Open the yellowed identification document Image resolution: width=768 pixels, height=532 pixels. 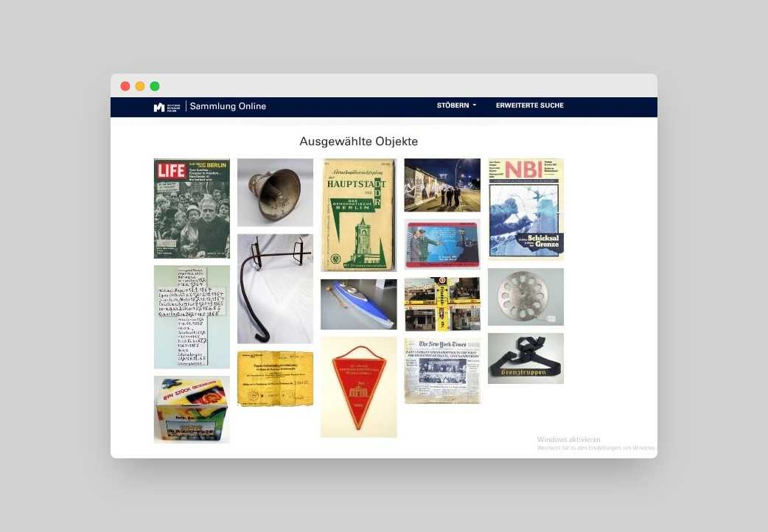(274, 379)
